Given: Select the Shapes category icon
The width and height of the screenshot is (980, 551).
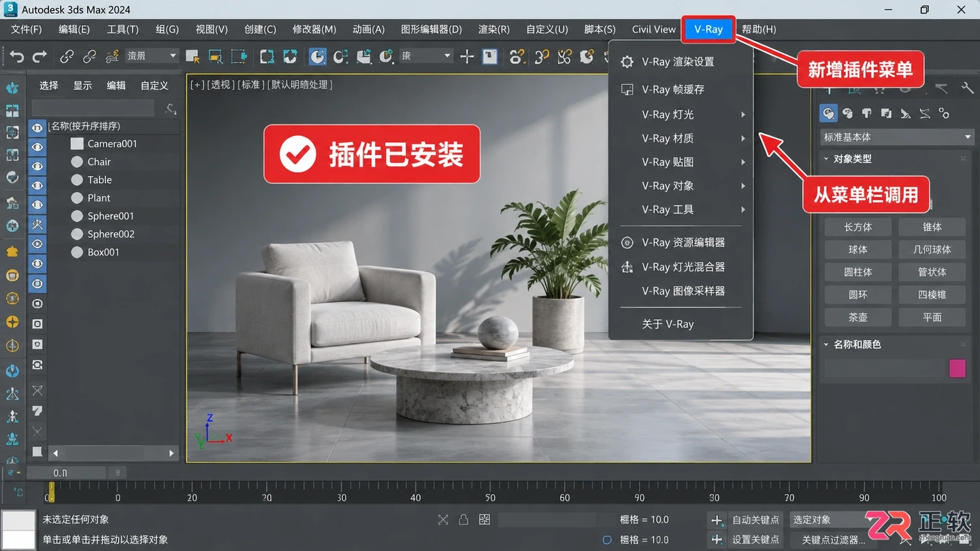Looking at the screenshot, I should pyautogui.click(x=847, y=113).
